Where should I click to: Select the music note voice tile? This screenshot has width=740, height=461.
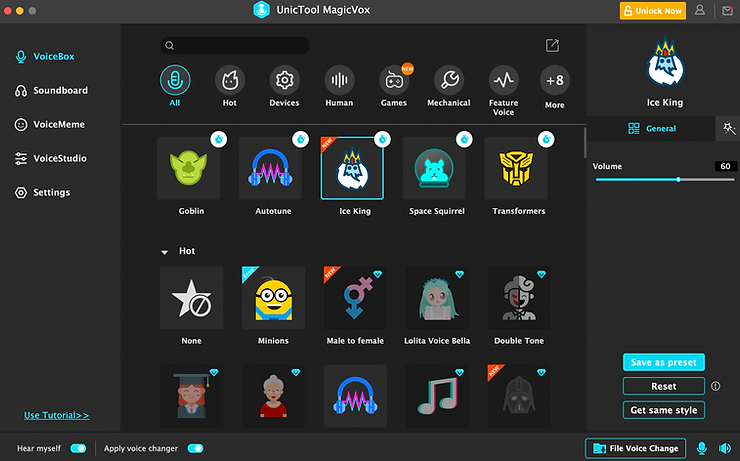click(x=437, y=396)
